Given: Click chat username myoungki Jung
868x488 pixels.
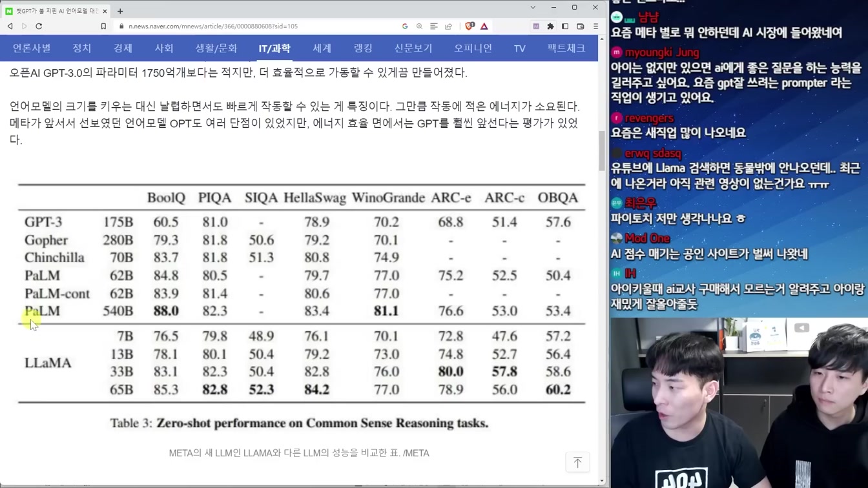Looking at the screenshot, I should click(x=662, y=53).
